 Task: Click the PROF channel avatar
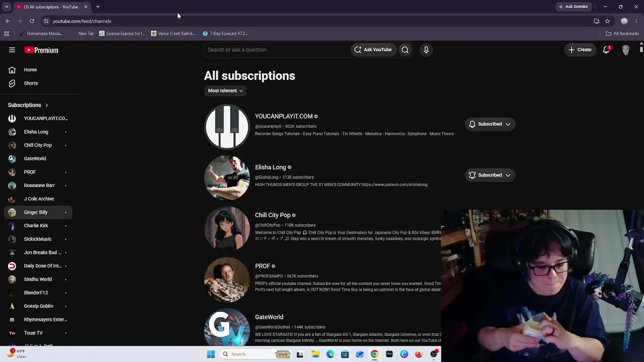227,280
